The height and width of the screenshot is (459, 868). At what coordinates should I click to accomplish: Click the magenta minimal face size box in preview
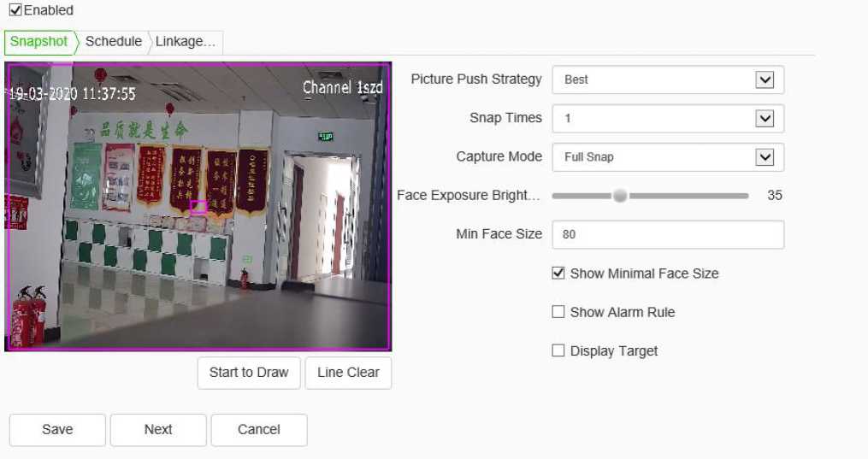198,207
